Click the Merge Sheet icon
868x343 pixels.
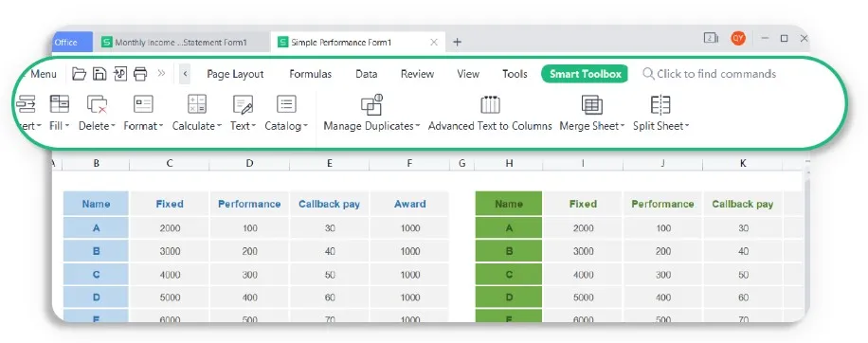pos(591,104)
